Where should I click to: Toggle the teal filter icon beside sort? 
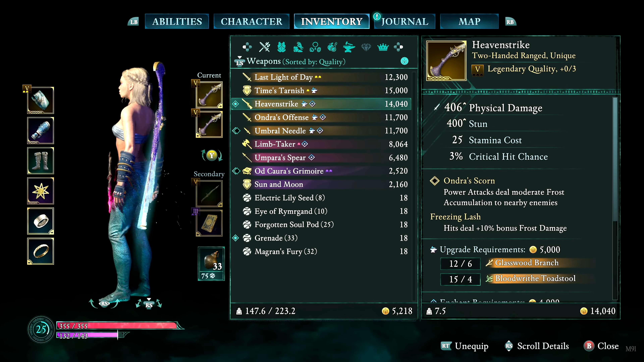point(405,61)
